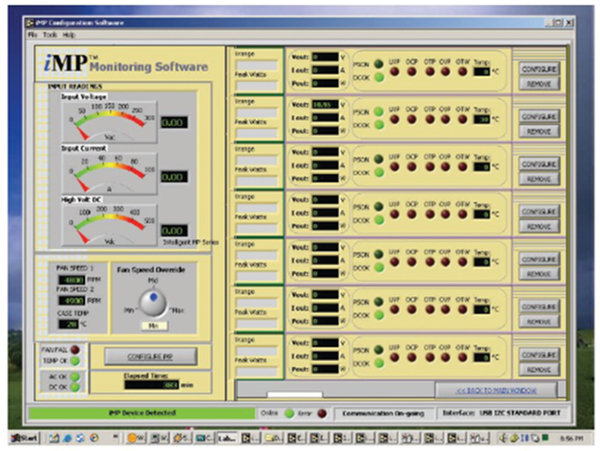Open the Help menu
This screenshot has height=451, width=600.
[68, 34]
